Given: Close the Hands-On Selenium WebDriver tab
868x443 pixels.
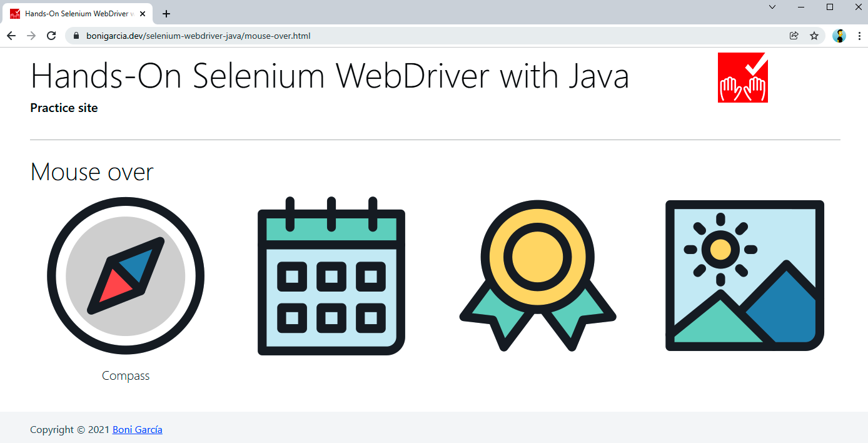Looking at the screenshot, I should click(143, 14).
